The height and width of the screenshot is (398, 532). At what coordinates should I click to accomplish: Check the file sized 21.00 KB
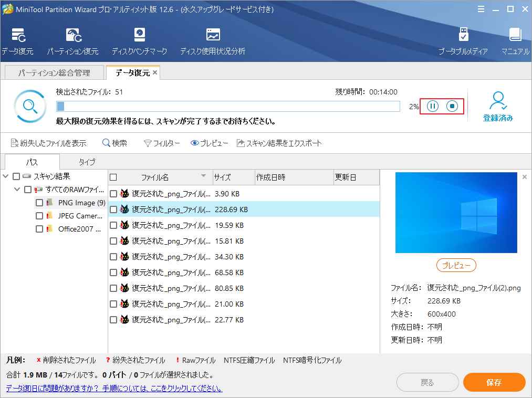113,304
